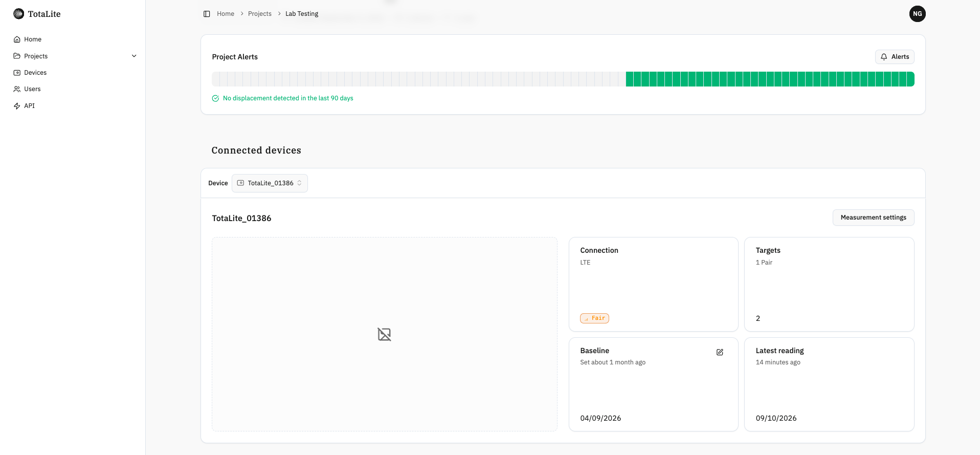Edit the Baseline with pencil icon
The height and width of the screenshot is (455, 980).
pos(720,352)
